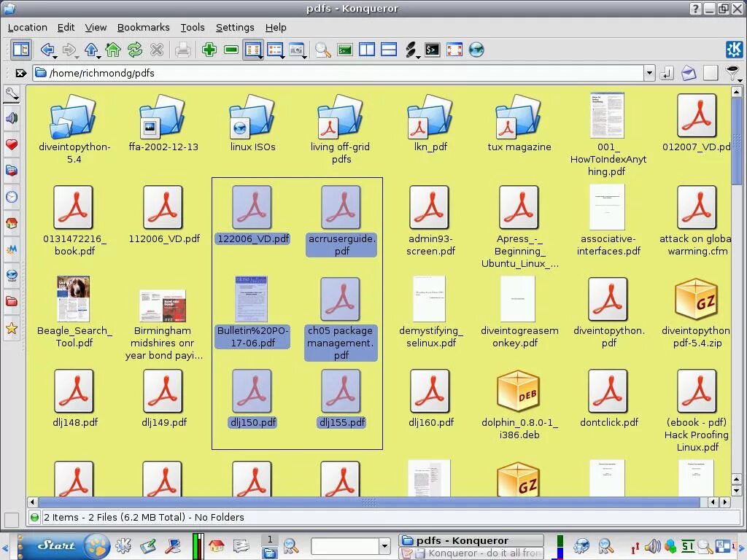The width and height of the screenshot is (747, 560).
Task: Click the globe icon in the toolbar
Action: [x=476, y=50]
